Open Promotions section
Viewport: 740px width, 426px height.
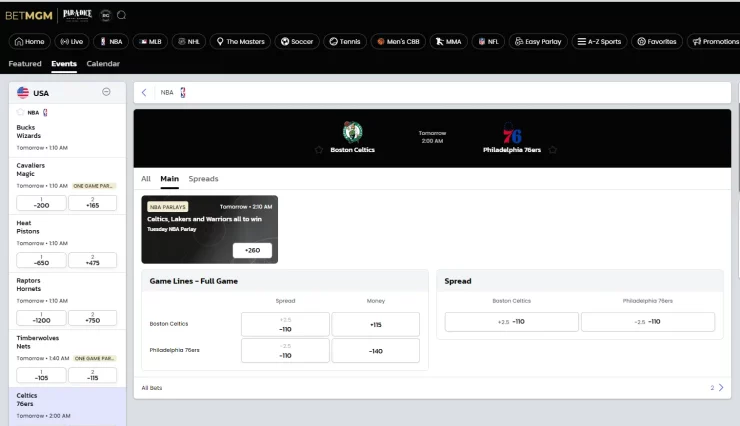715,42
